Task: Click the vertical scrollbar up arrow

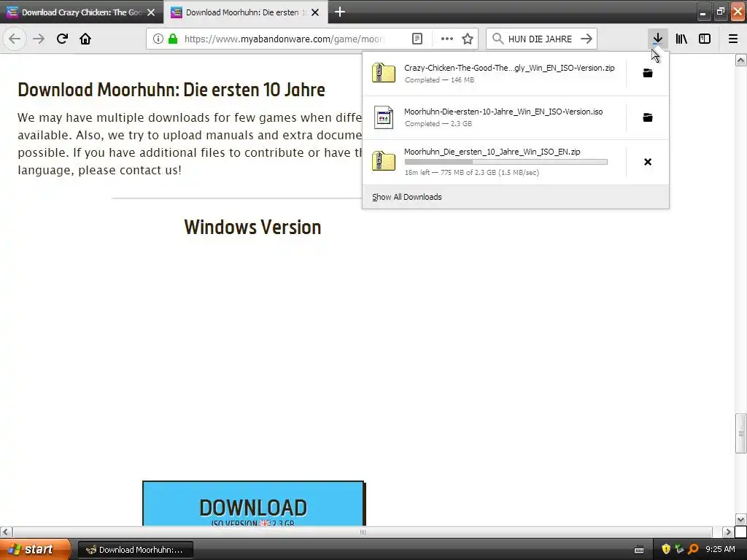Action: (x=740, y=60)
